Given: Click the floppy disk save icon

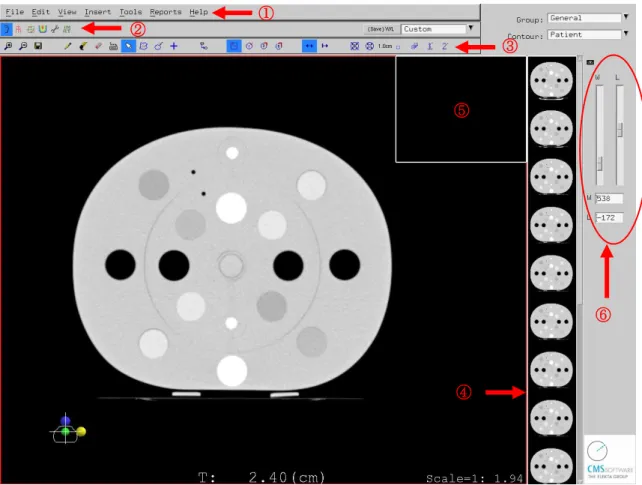Looking at the screenshot, I should (x=38, y=46).
